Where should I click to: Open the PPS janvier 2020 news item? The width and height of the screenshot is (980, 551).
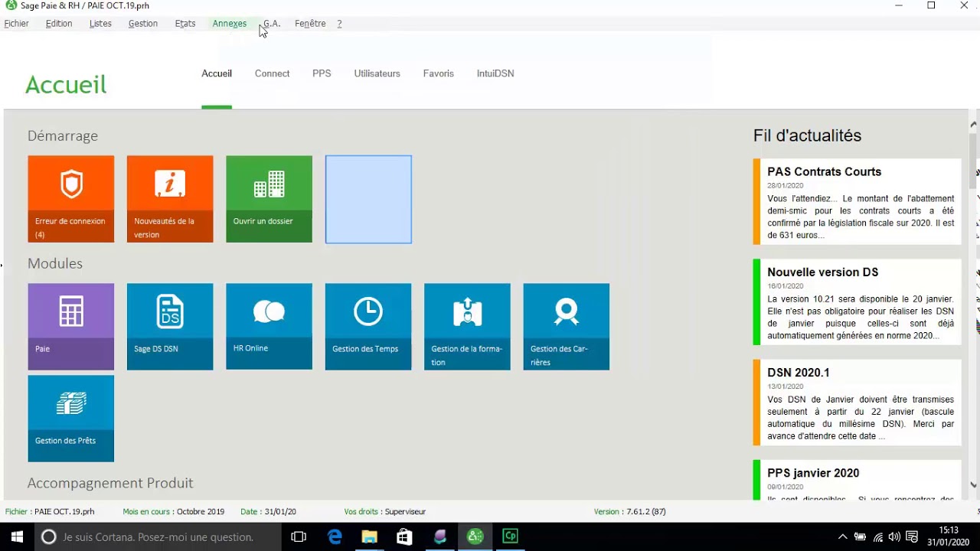point(857,481)
